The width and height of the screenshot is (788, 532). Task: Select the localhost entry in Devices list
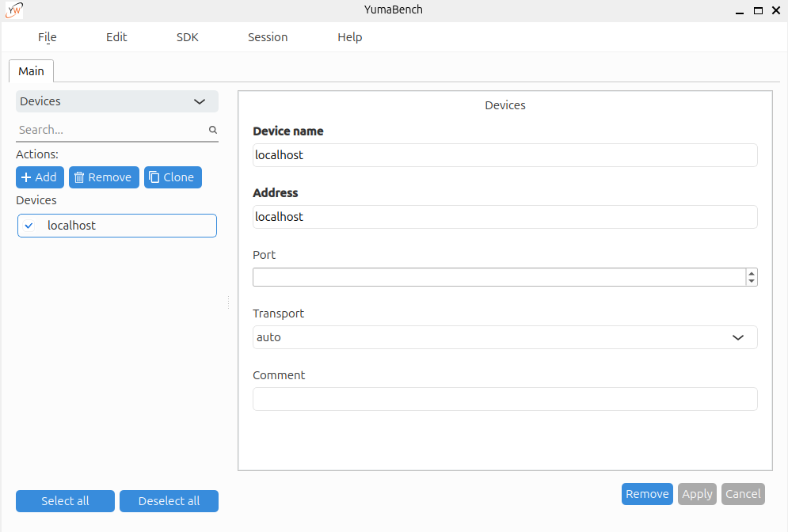click(117, 226)
